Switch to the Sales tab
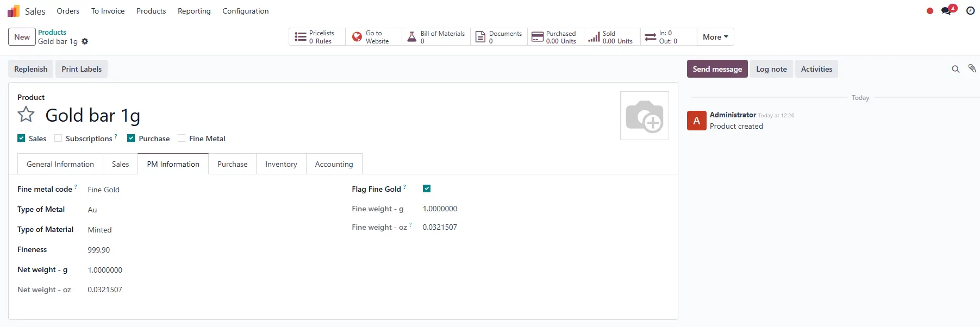This screenshot has height=327, width=980. coord(121,164)
